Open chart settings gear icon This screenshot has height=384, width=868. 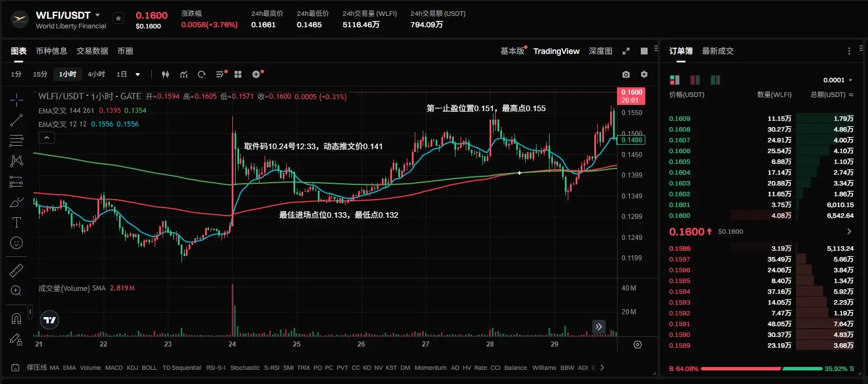point(644,74)
